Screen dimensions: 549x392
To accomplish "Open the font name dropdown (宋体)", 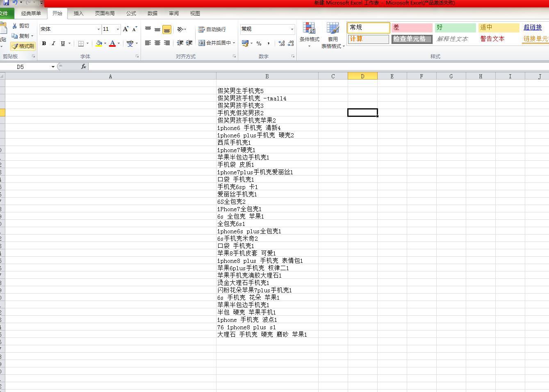I will [x=98, y=29].
